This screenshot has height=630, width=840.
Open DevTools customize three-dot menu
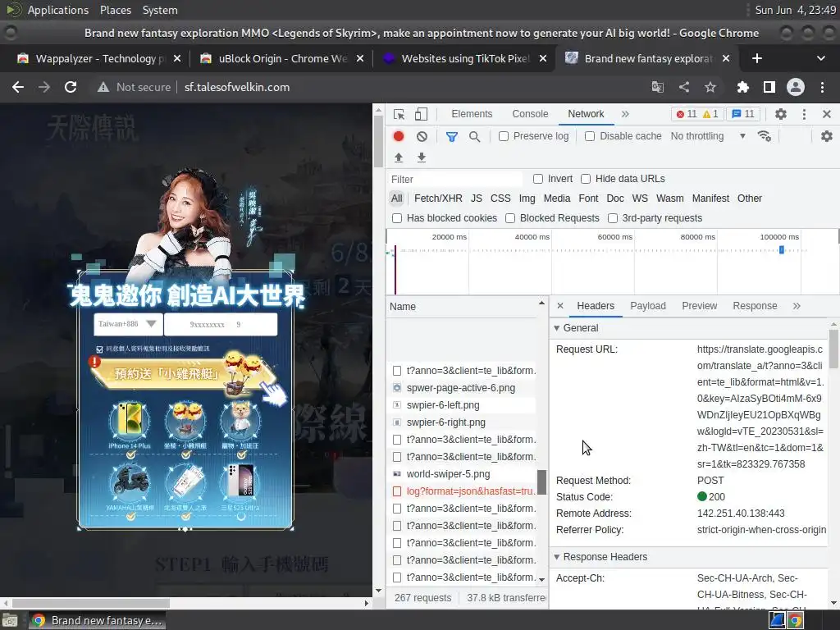[804, 114]
